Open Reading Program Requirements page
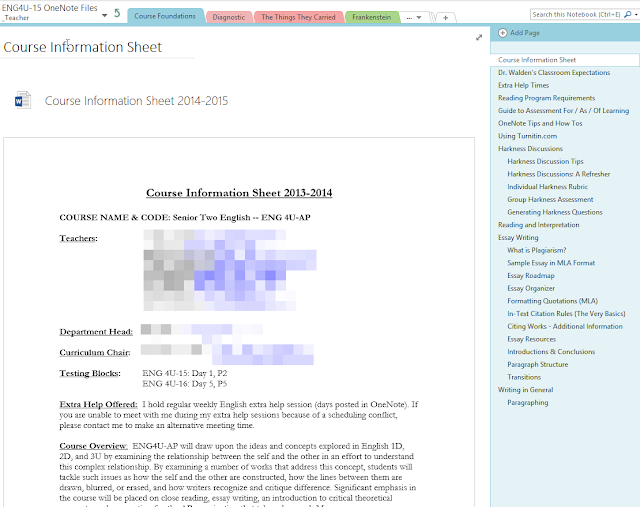This screenshot has width=640, height=507. point(546,98)
